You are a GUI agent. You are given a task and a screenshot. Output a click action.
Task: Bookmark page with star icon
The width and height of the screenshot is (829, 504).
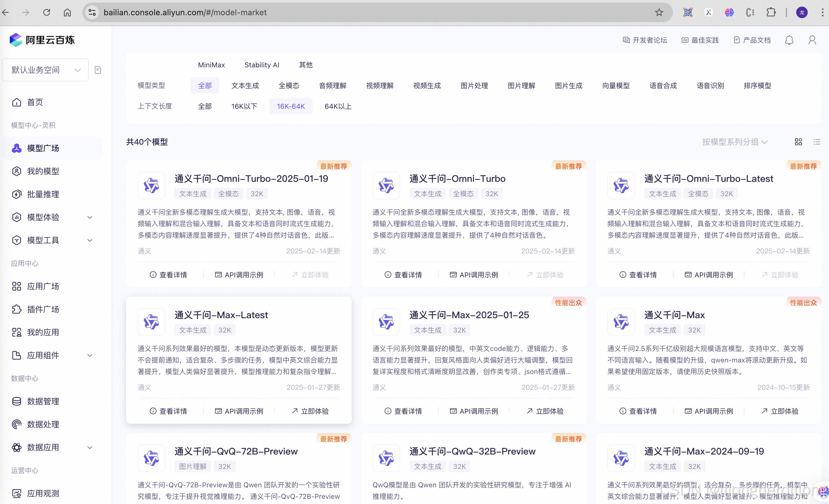[659, 12]
